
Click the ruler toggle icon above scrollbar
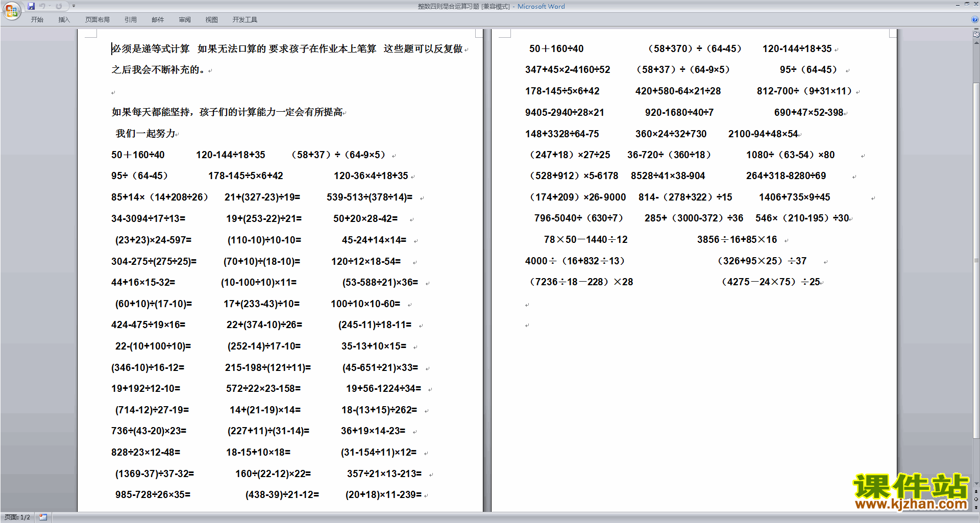(x=976, y=35)
